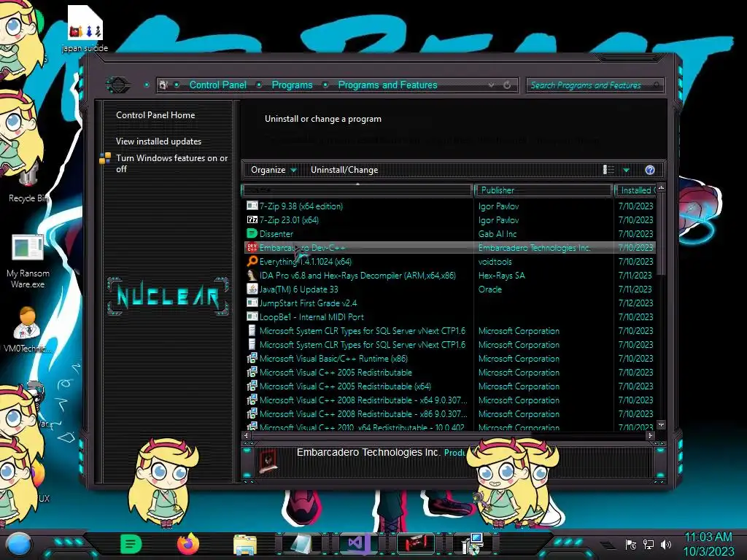This screenshot has width=747, height=560.
Task: Click the voidtools publisher cell
Action: point(495,262)
